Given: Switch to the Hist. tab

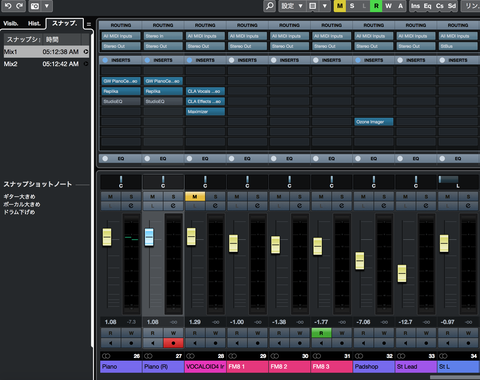Looking at the screenshot, I should point(34,23).
